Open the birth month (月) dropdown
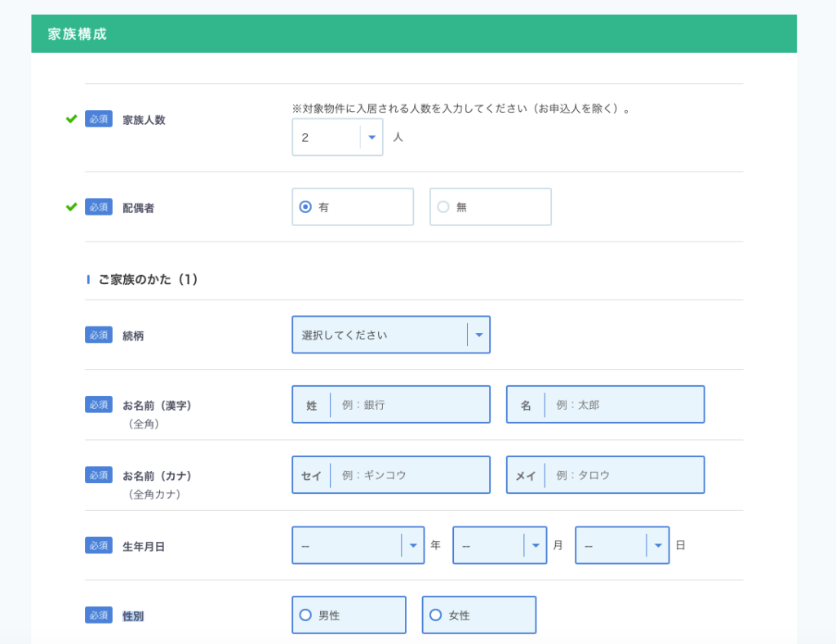 coord(500,545)
